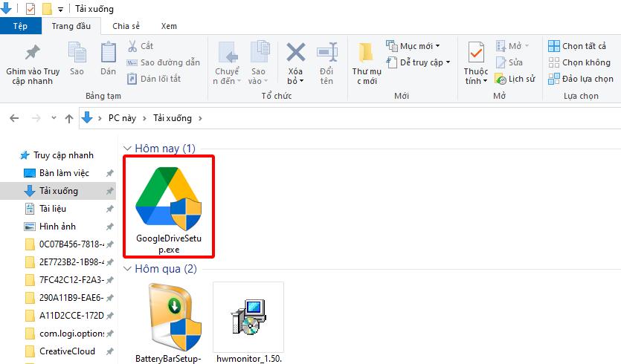The height and width of the screenshot is (364, 621).
Task: Open the recent locations dropdown arrow
Action: coord(54,118)
